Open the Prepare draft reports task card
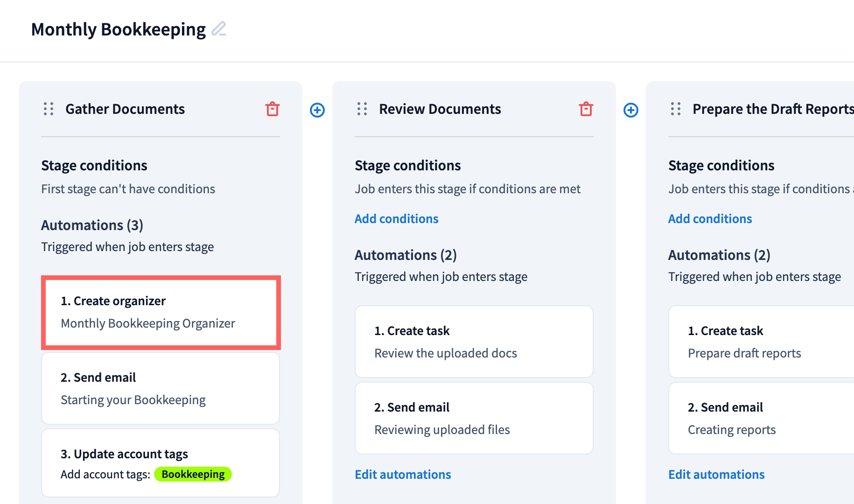Screen dimensions: 854x504 point(761,342)
